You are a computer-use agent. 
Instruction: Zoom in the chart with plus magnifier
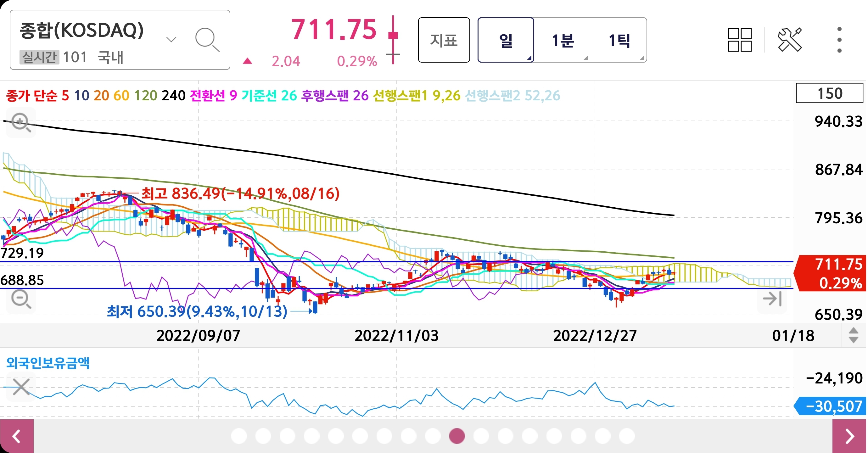click(21, 122)
